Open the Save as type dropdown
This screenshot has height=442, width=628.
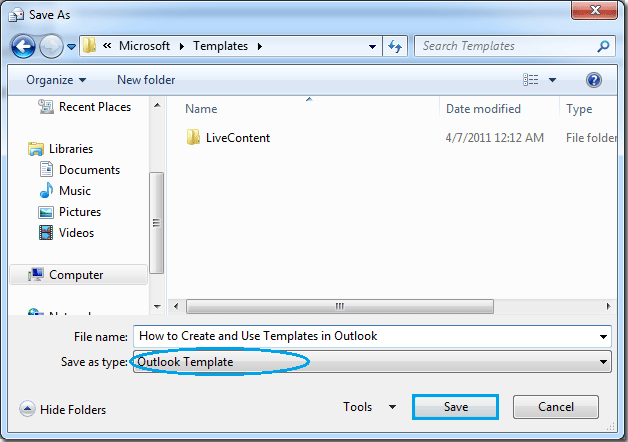372,362
